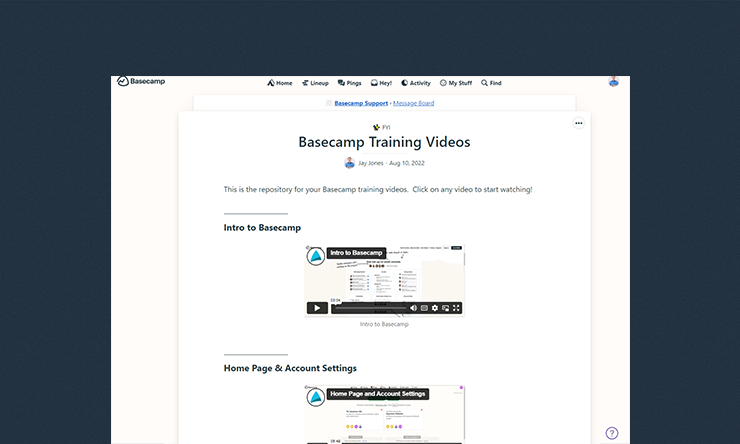Click the channel logo on the Intro to Basecamp video

point(316,257)
